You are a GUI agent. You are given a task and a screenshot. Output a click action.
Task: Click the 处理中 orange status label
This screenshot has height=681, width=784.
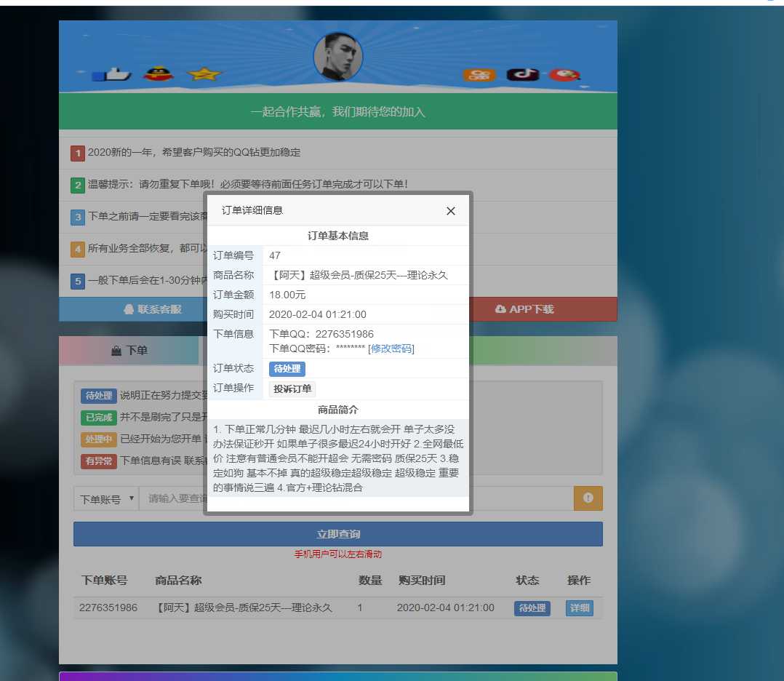(98, 439)
